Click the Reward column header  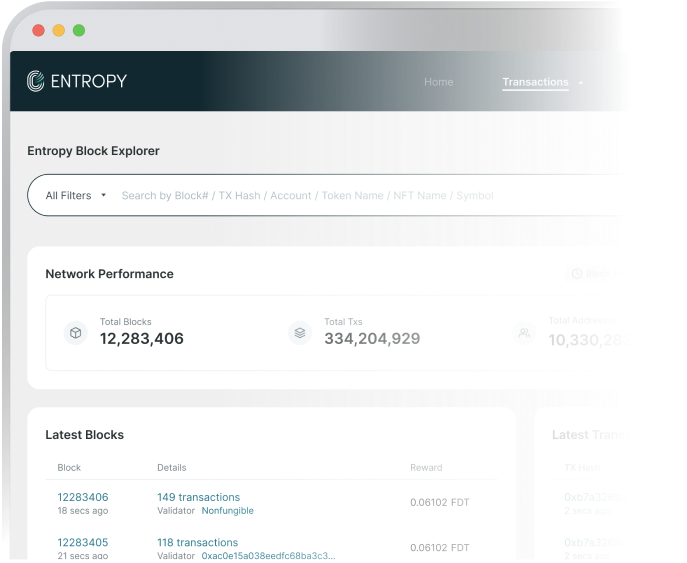pyautogui.click(x=426, y=467)
